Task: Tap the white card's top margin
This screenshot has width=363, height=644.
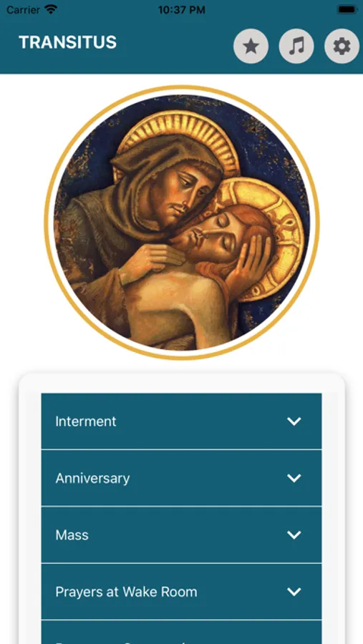Action: pyautogui.click(x=181, y=383)
